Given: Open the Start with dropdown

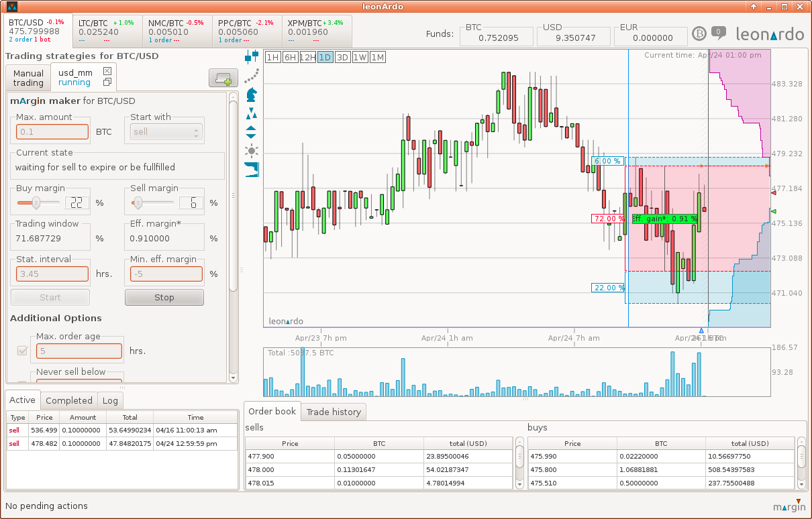Looking at the screenshot, I should 166,132.
